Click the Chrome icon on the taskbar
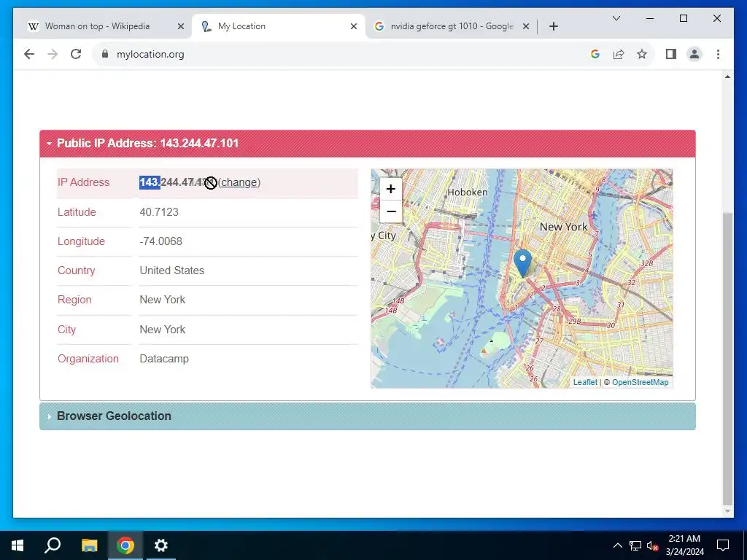This screenshot has width=747, height=560. pos(125,545)
